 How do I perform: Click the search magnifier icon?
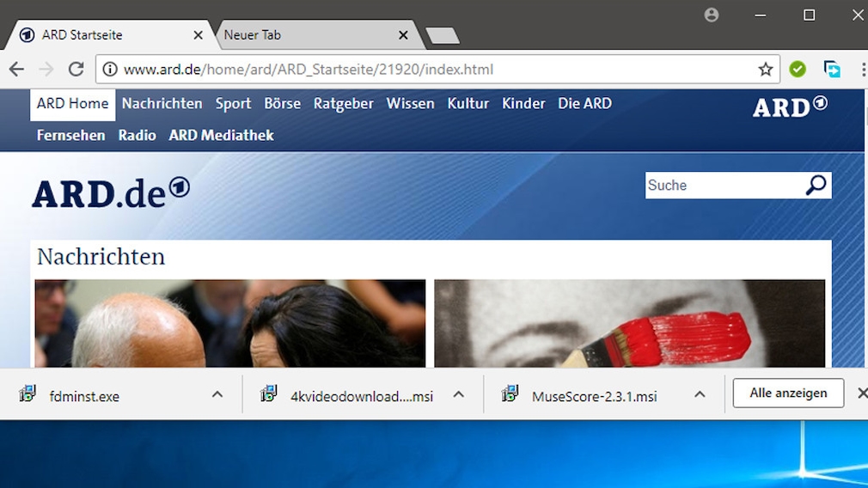pos(815,185)
